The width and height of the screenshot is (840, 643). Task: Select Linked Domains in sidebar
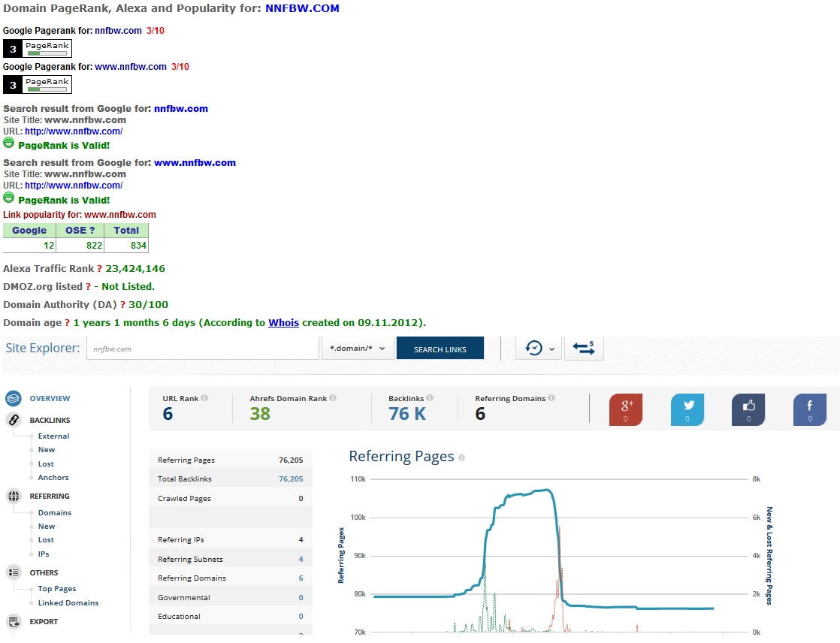coord(68,603)
